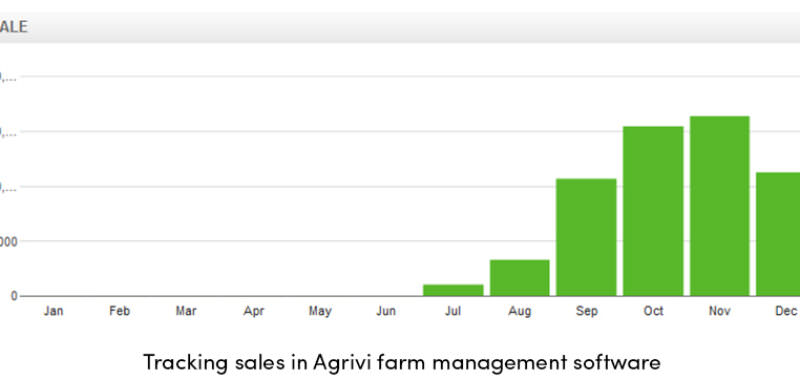
Task: Click the Aug axis label
Action: tap(519, 311)
